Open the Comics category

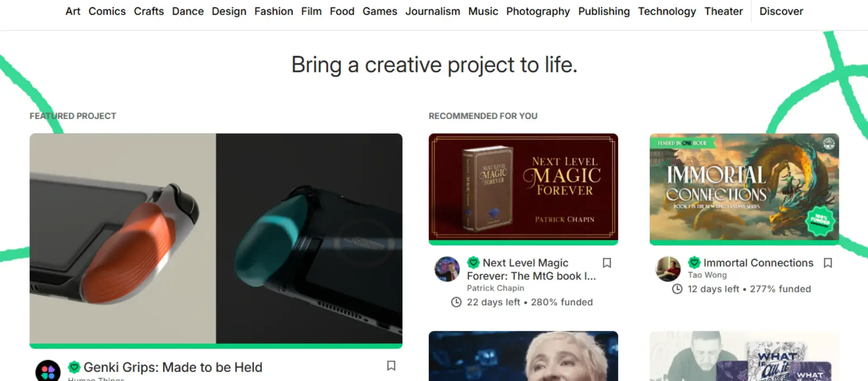107,11
